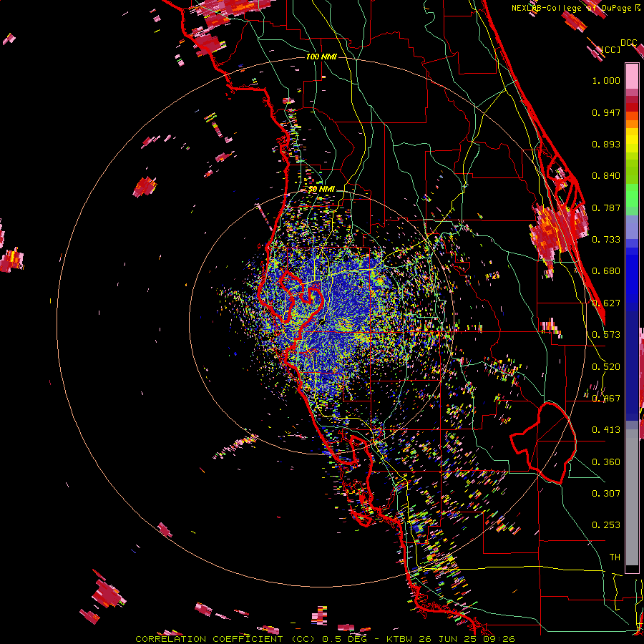Pick the light pink segment atop the color bar
This screenshot has width=644, height=644.
point(632,76)
